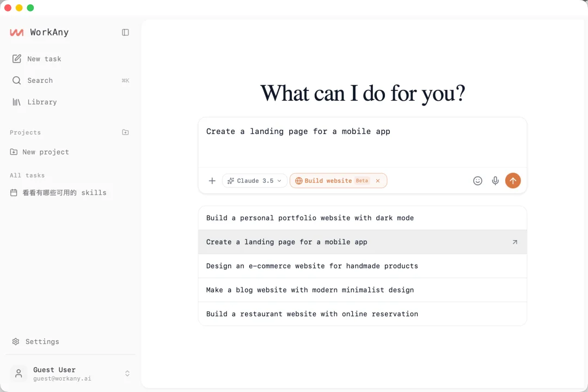Remove the Build website Beta tag
Viewport: 588px width, 392px height.
pos(378,181)
